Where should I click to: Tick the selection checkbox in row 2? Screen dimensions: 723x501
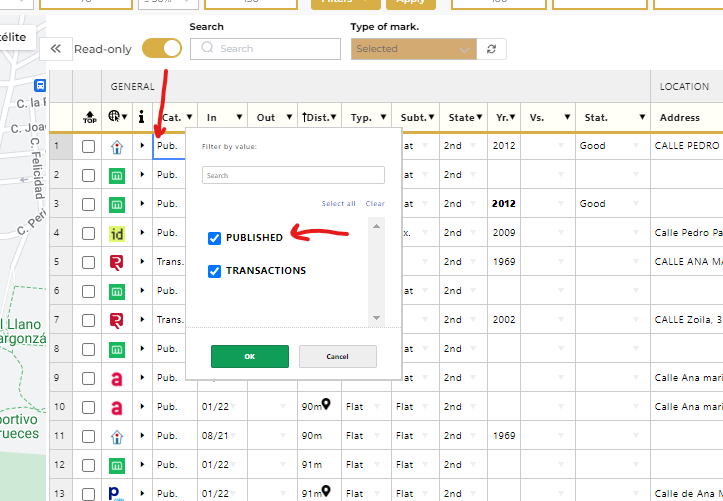[88, 176]
